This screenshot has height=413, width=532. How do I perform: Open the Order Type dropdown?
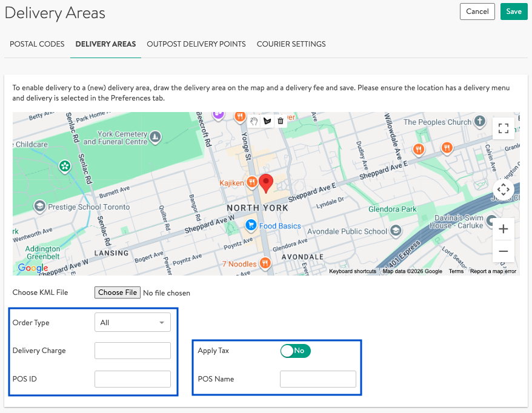[x=132, y=323]
